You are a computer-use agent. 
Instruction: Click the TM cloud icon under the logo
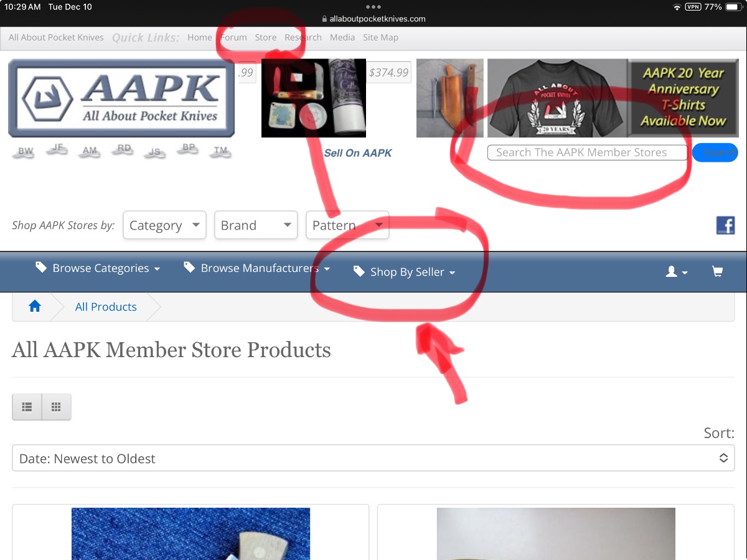pyautogui.click(x=220, y=152)
